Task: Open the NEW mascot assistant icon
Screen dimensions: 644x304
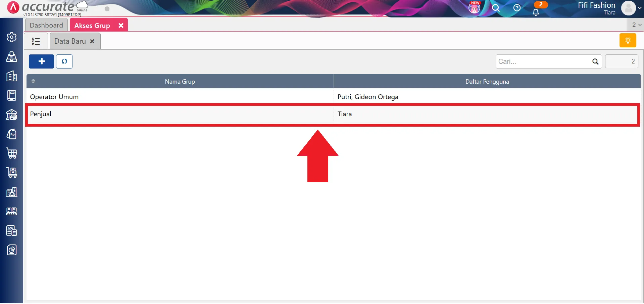Action: click(474, 7)
